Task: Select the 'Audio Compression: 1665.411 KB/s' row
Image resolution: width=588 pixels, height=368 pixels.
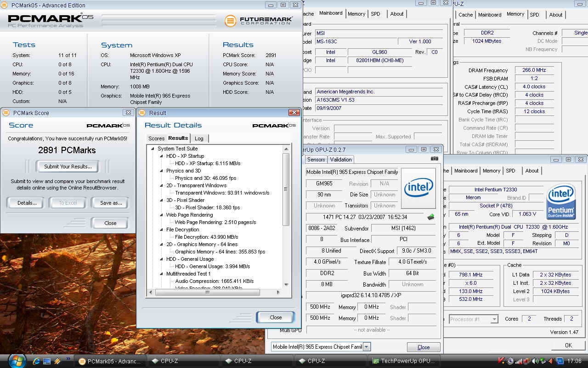Action: pyautogui.click(x=214, y=281)
